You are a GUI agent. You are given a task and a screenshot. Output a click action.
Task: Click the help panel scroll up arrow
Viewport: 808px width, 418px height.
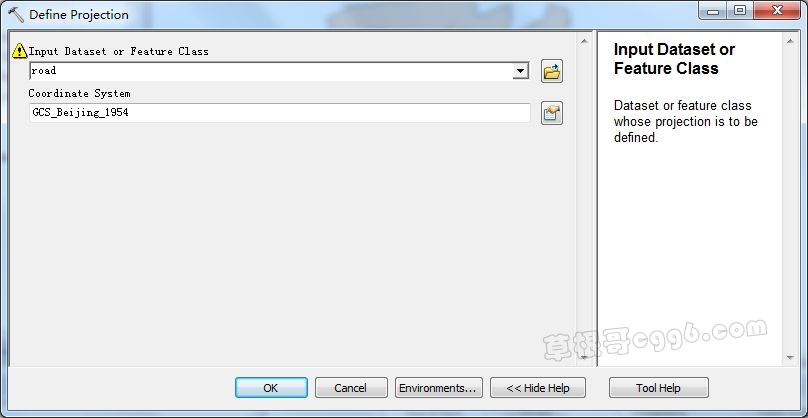(790, 41)
